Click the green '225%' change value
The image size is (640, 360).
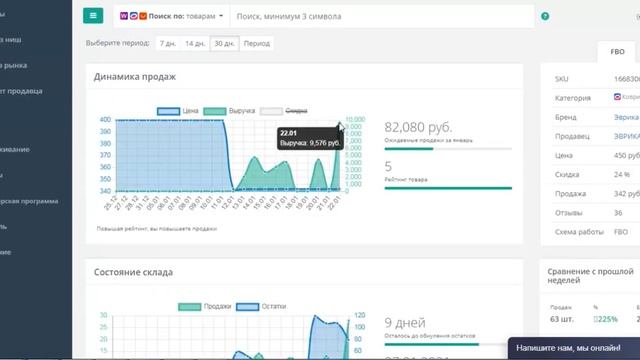click(606, 319)
